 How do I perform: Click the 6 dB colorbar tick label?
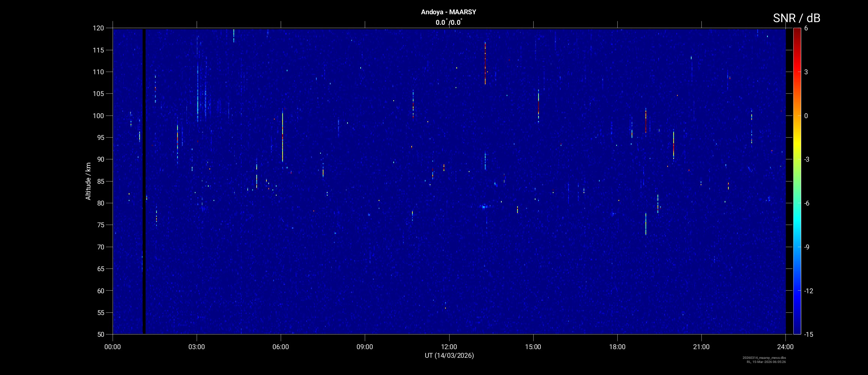tap(806, 28)
